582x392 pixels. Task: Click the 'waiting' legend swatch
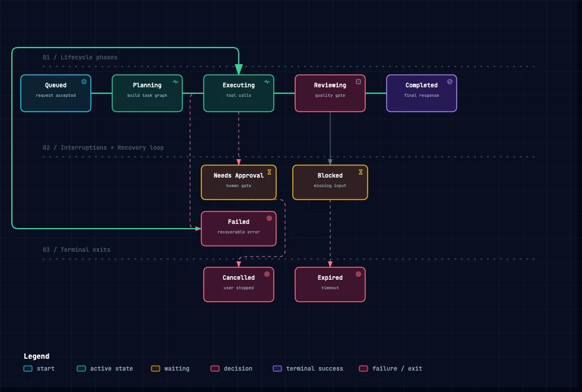point(156,369)
